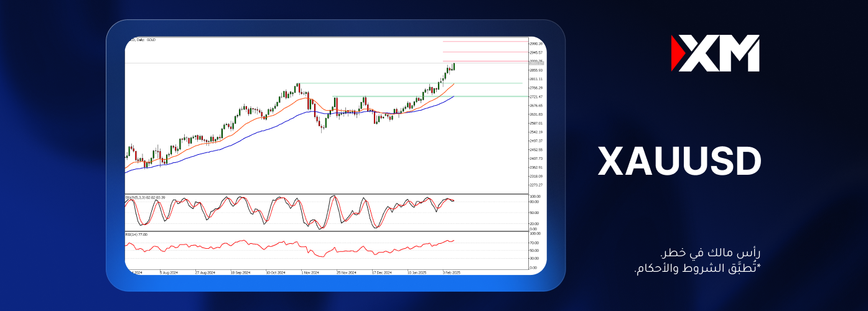Image resolution: width=868 pixels, height=311 pixels.
Task: Click price level 2676.65 on the axis
Action: click(x=536, y=106)
